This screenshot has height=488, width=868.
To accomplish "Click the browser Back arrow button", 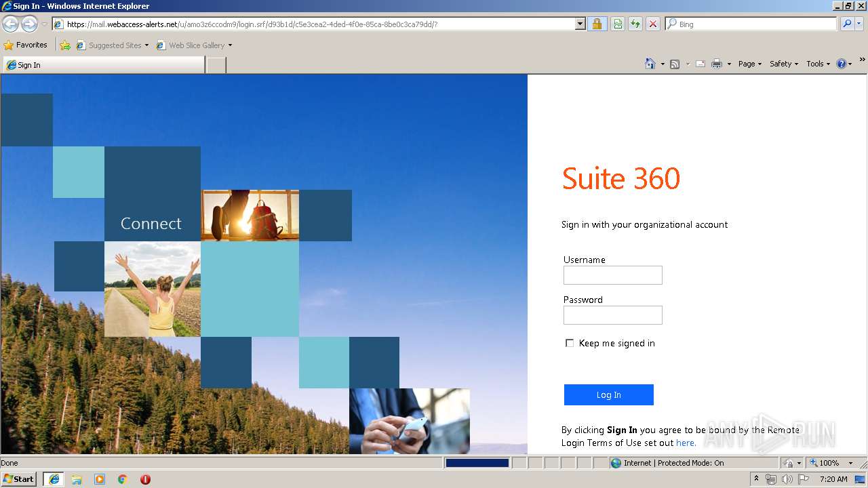I will point(11,24).
